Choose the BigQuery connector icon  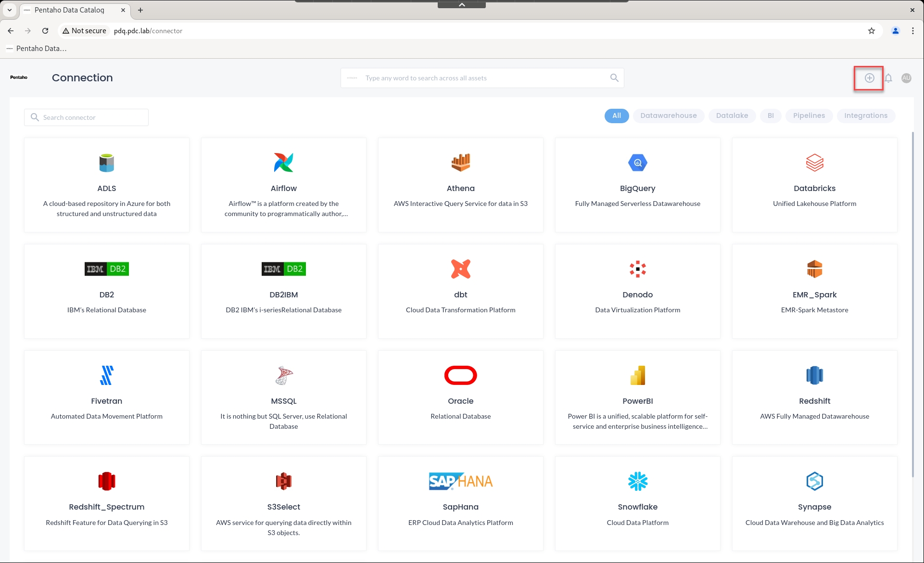(637, 163)
